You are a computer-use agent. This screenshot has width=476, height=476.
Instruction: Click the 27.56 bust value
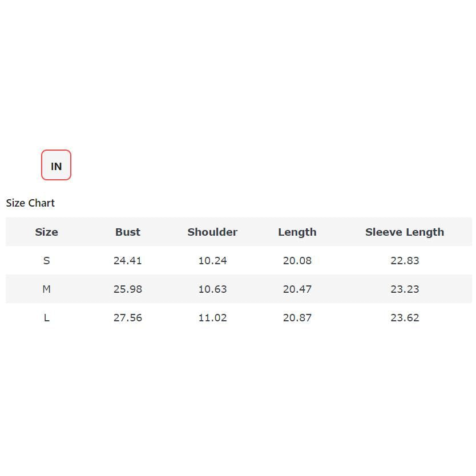(127, 318)
